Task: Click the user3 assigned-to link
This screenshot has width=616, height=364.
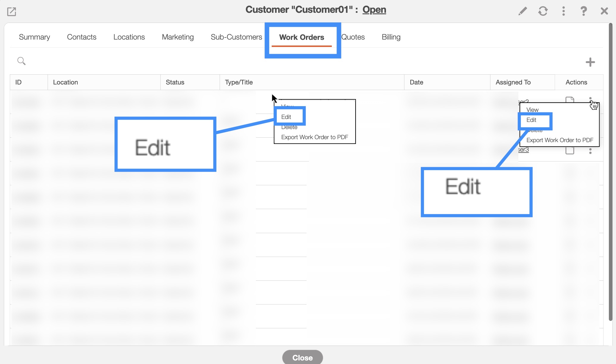Action: pyautogui.click(x=523, y=150)
